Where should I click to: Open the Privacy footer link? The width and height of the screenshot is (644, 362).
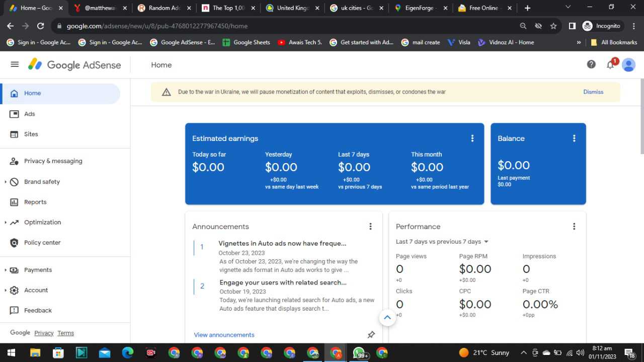coord(44,333)
